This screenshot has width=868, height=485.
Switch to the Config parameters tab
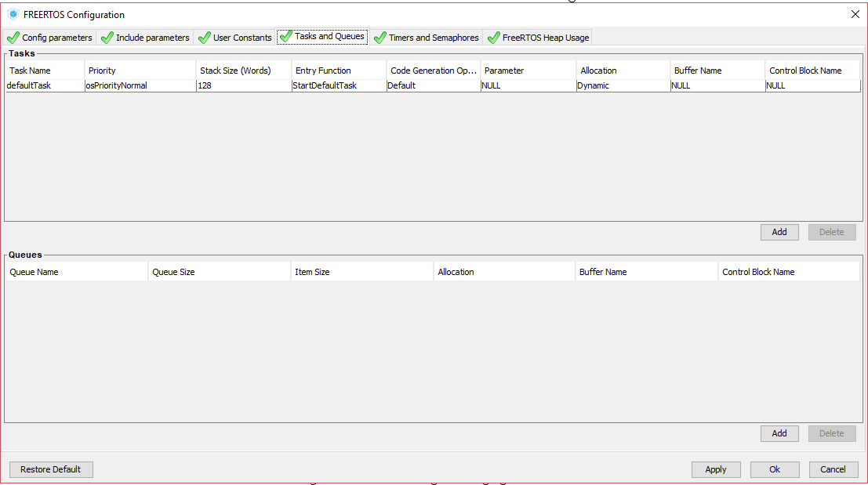49,38
